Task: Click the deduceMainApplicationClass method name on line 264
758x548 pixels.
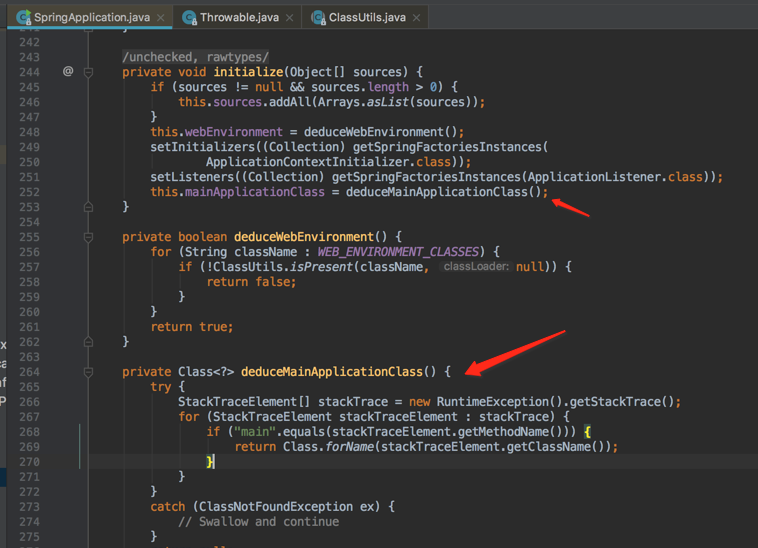Action: pos(332,372)
